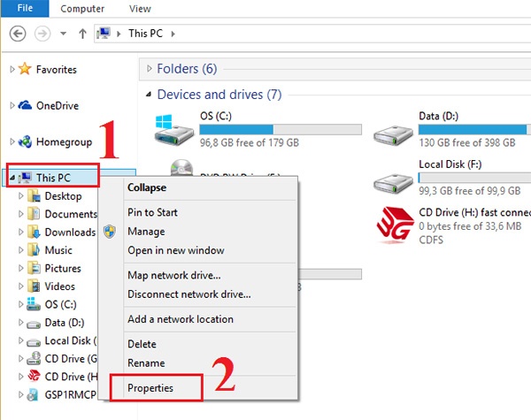Select Map network drive... menu entry
Screen dimensions: 531x420
(x=174, y=275)
